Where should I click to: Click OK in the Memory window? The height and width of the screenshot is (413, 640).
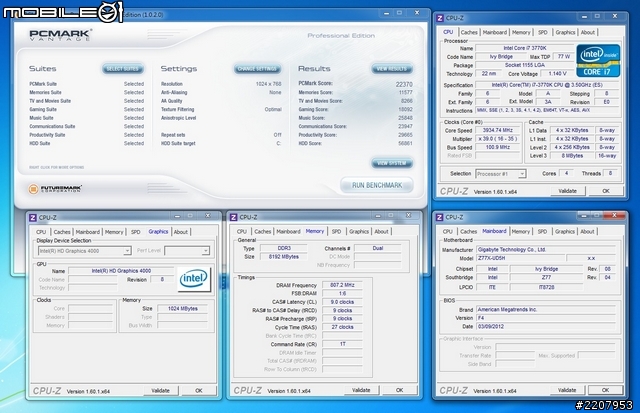(x=400, y=390)
